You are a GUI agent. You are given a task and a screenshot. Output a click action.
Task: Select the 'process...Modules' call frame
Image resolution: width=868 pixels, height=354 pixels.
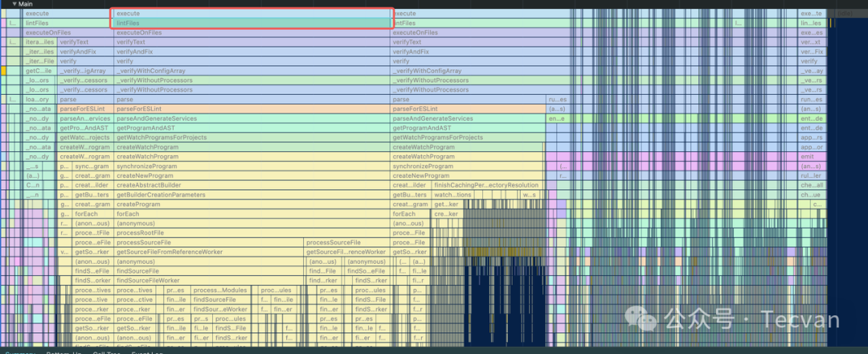[x=221, y=290]
